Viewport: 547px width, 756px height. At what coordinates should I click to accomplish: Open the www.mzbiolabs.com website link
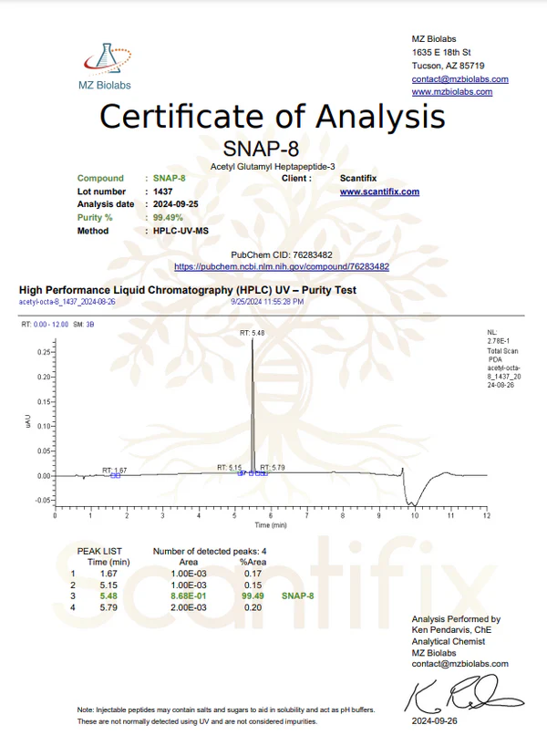(452, 91)
